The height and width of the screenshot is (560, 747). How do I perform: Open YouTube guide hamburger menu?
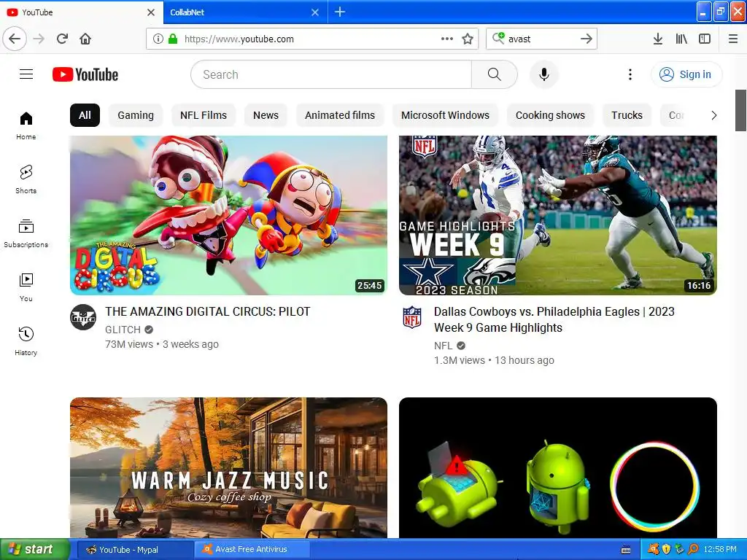tap(26, 74)
